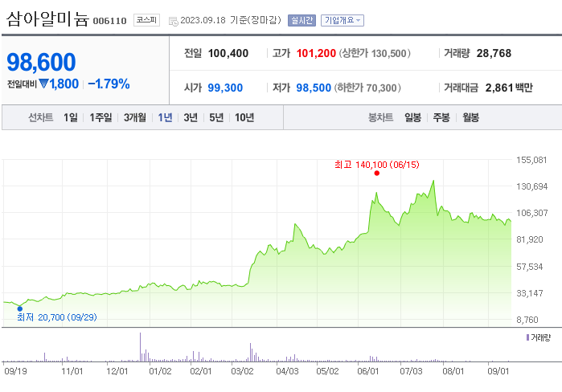Click the 거래대금 value 2,861 백만
The image size is (562, 392).
[509, 88]
